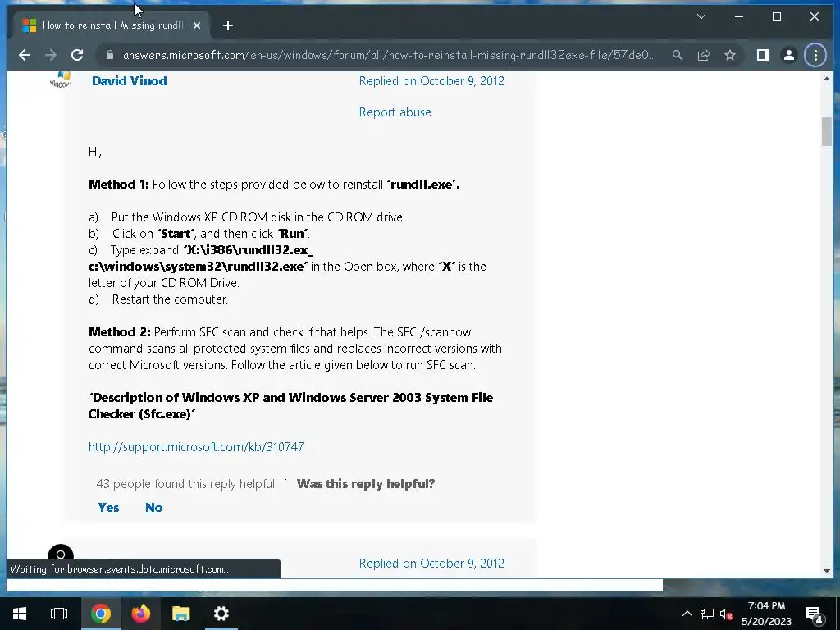Click '43 people found this reply helpful'
This screenshot has width=840, height=630.
click(185, 484)
